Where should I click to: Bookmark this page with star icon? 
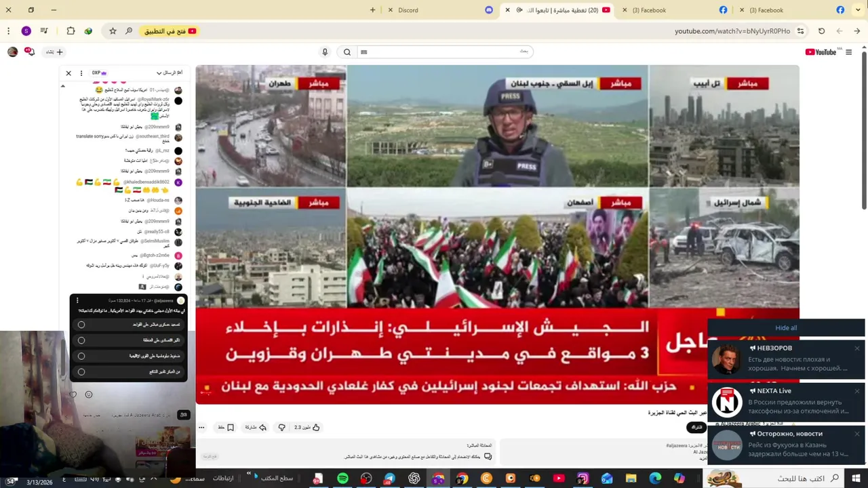pyautogui.click(x=113, y=31)
